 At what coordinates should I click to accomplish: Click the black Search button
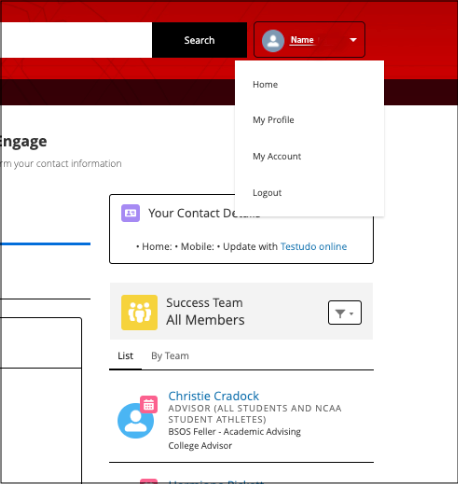[199, 40]
